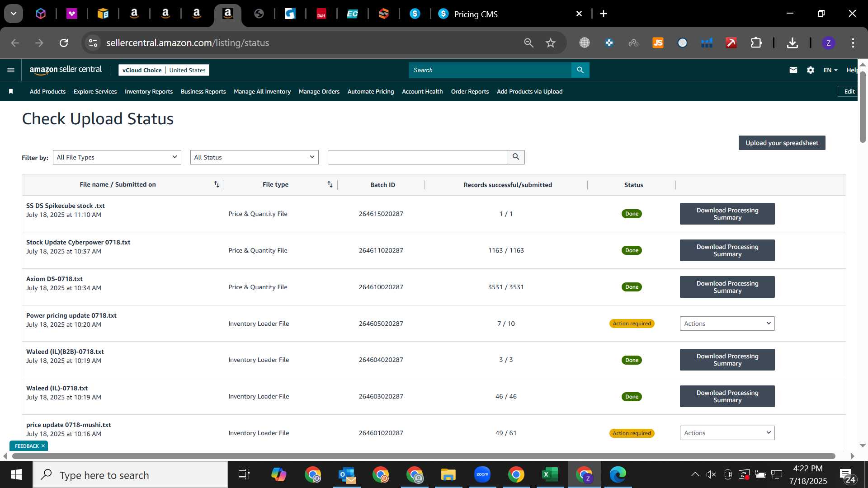Open Actions dropdown for price update 0718-mushi
Screen dimensions: 868x488
(x=727, y=433)
